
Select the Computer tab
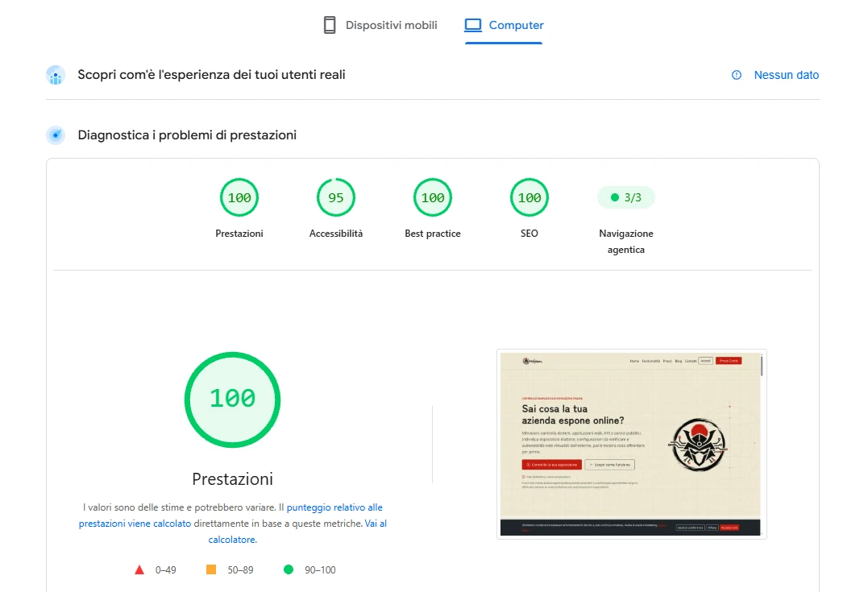click(504, 25)
